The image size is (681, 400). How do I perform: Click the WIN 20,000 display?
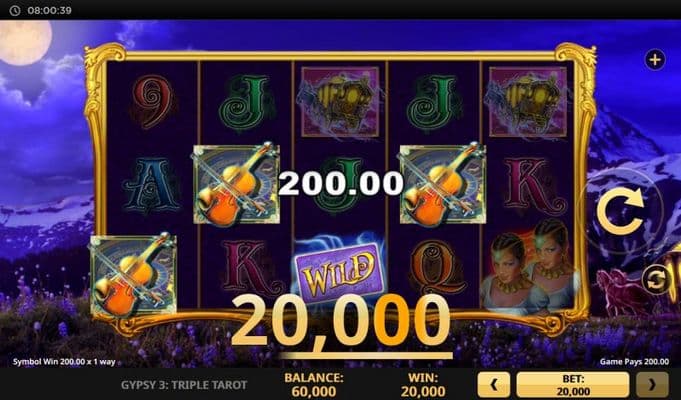pos(423,384)
